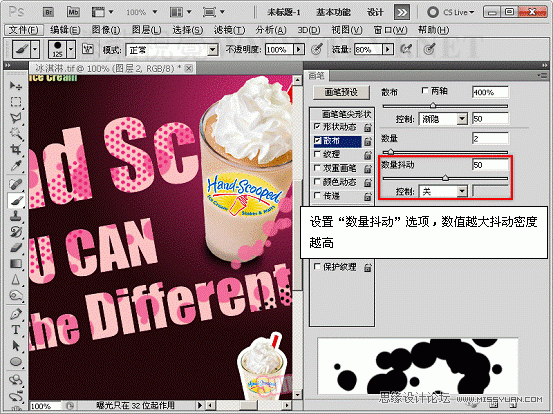This screenshot has width=553, height=414.
Task: Open the brush preset picker arrow
Action: [x=71, y=49]
